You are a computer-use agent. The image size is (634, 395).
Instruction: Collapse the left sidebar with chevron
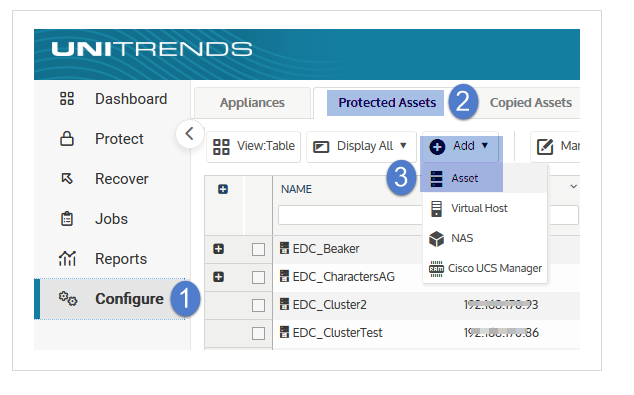click(x=190, y=133)
